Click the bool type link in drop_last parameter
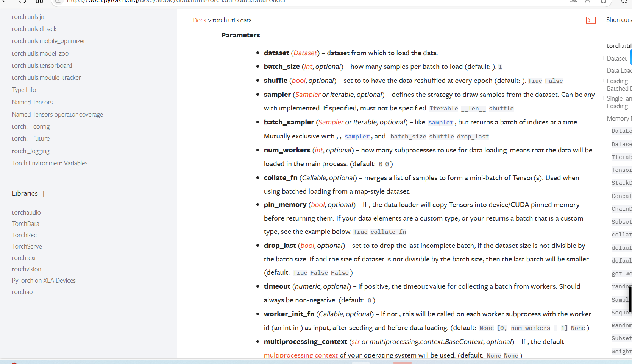This screenshot has width=632, height=364. pyautogui.click(x=307, y=246)
